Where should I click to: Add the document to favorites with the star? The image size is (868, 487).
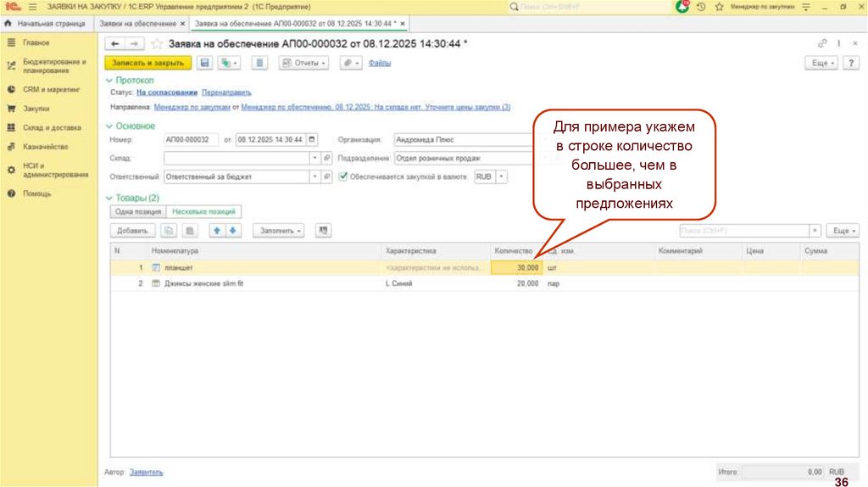point(157,43)
